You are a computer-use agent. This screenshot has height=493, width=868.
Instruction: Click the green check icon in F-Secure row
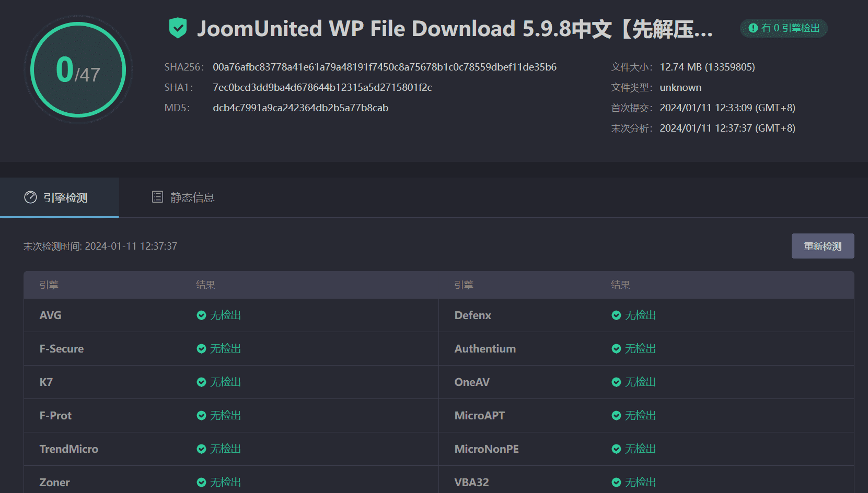[201, 349]
